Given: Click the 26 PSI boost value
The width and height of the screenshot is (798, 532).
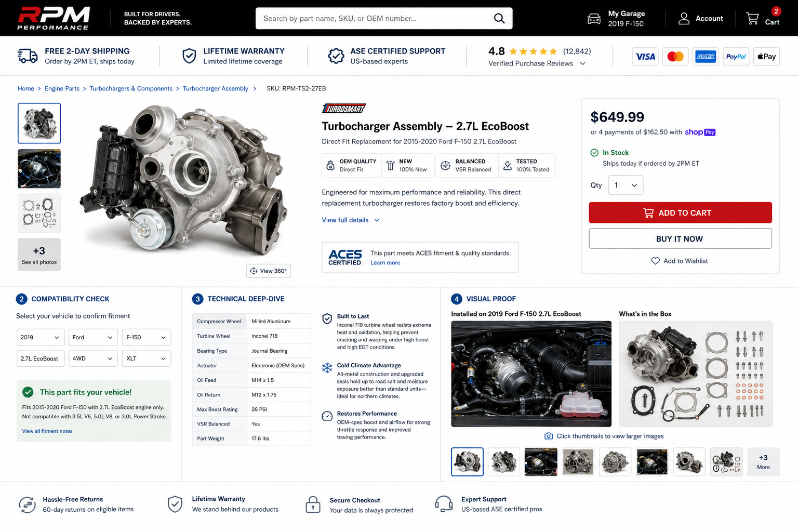Looking at the screenshot, I should tap(259, 409).
